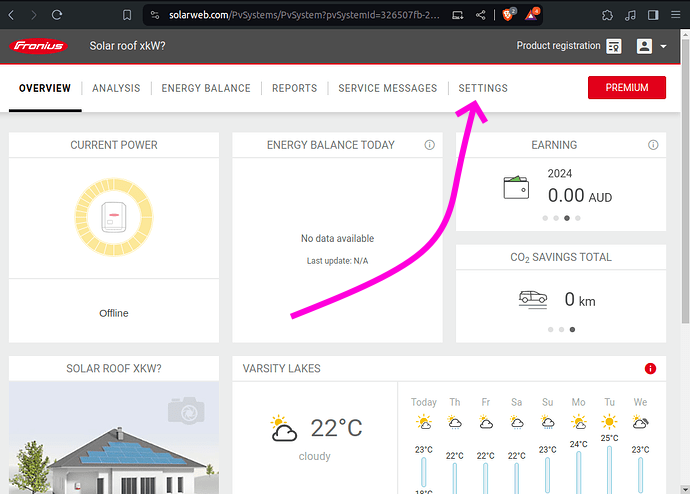Screen dimensions: 690x494
Task: Reload the page with the refresh icon
Action: [57, 15]
